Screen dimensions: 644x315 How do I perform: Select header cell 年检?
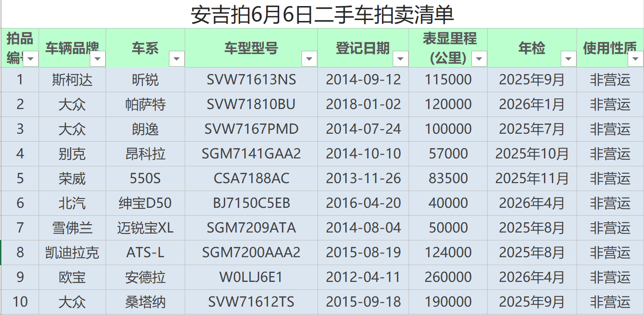tap(532, 48)
